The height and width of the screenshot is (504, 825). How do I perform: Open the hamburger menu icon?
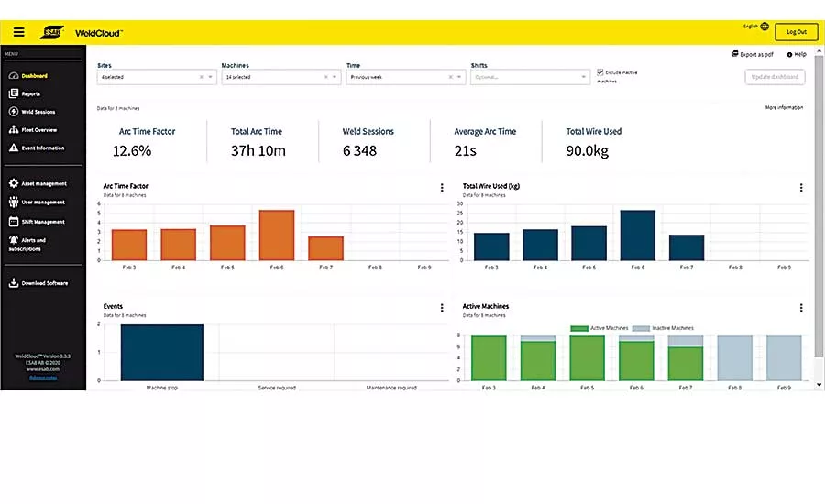[x=19, y=32]
